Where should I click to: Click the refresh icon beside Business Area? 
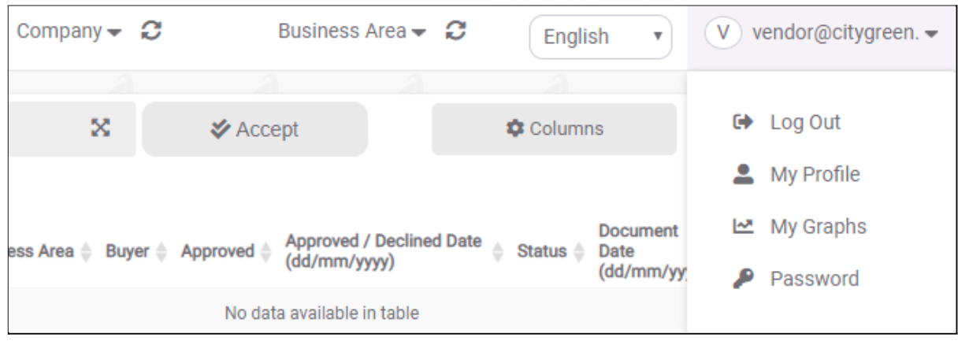click(x=454, y=33)
